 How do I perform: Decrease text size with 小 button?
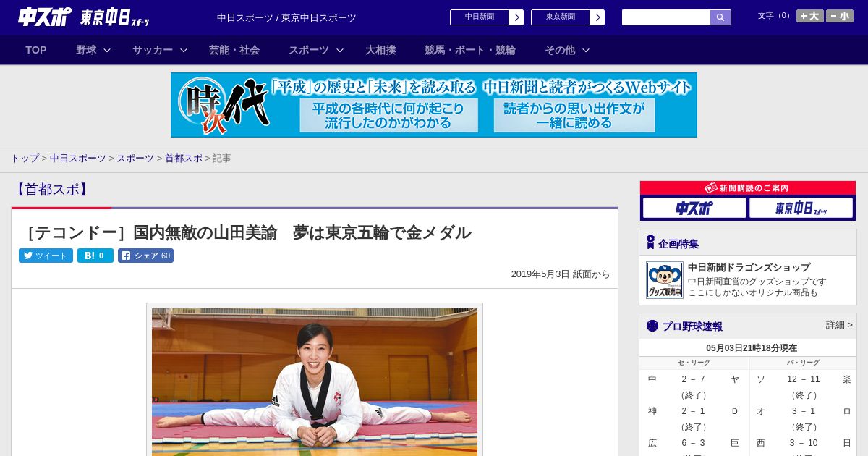[x=840, y=16]
